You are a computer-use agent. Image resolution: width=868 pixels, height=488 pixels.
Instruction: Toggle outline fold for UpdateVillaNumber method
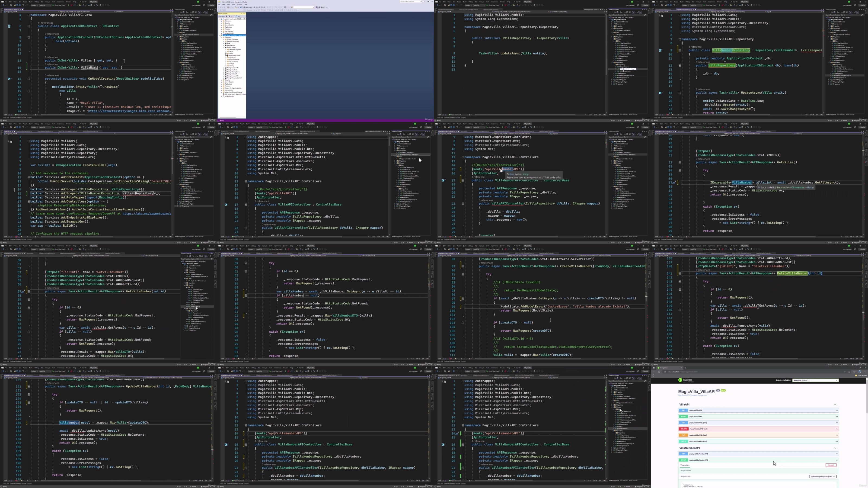(x=29, y=386)
